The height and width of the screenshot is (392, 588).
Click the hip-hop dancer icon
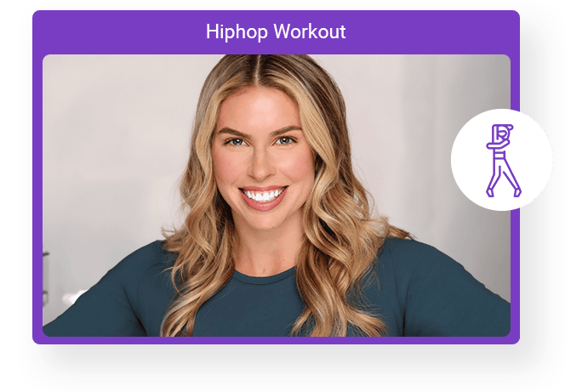coord(501,160)
